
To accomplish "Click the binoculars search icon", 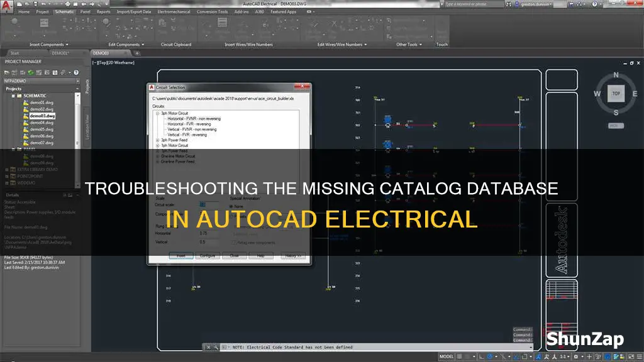I will [x=509, y=4].
